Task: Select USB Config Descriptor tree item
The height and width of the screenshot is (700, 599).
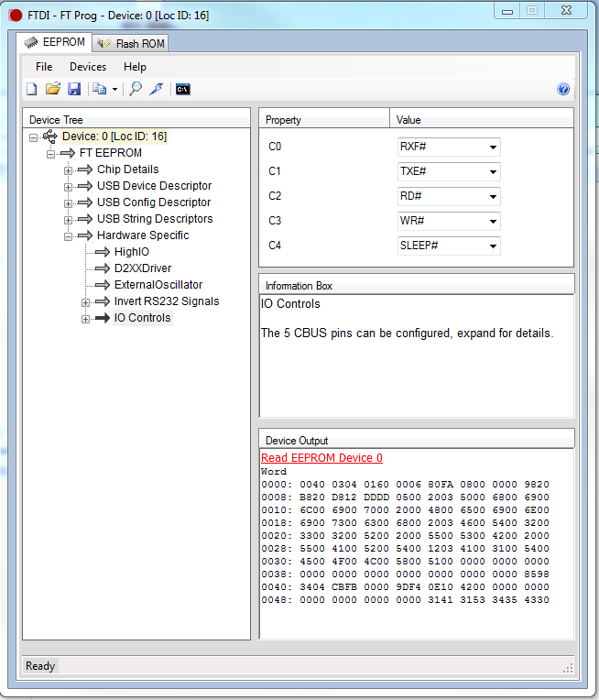Action: tap(154, 202)
